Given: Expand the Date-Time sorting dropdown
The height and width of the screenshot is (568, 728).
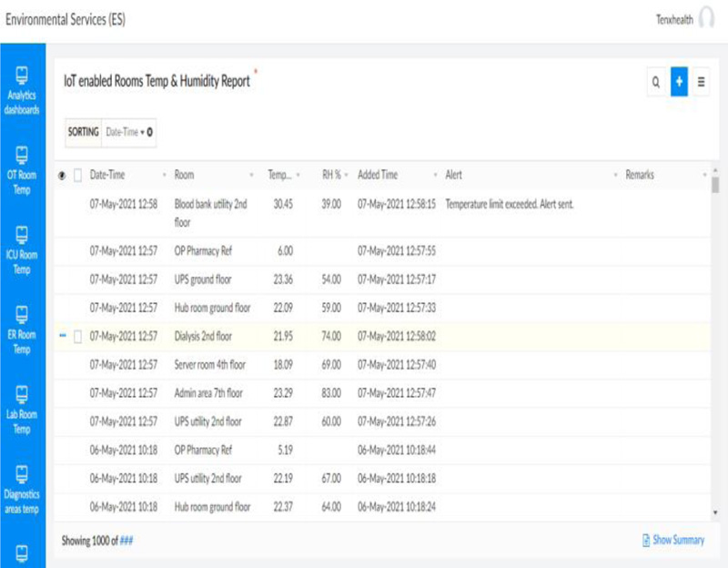Looking at the screenshot, I should point(129,132).
